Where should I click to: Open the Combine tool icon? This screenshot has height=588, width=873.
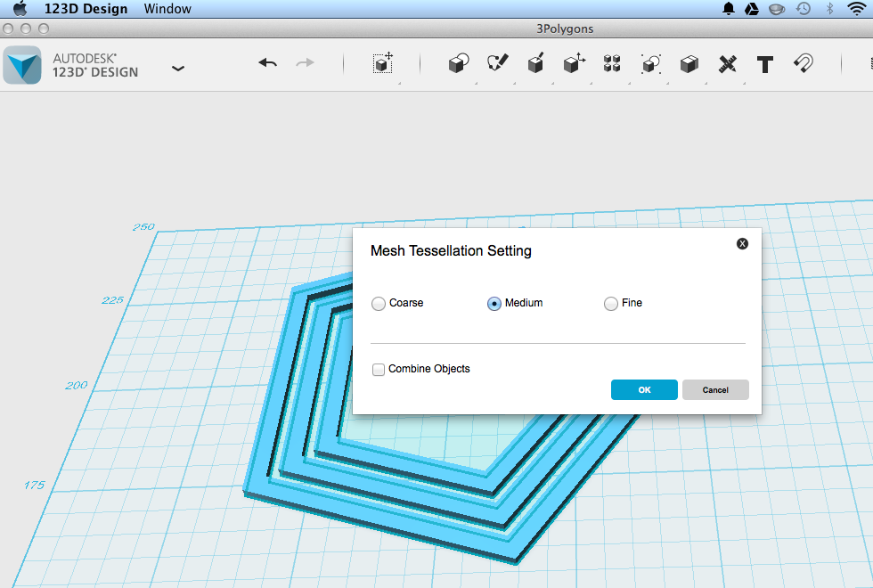[689, 64]
